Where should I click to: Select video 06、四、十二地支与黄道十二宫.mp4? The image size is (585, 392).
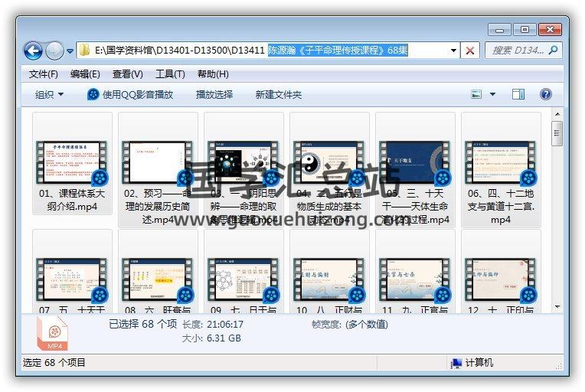(x=501, y=170)
